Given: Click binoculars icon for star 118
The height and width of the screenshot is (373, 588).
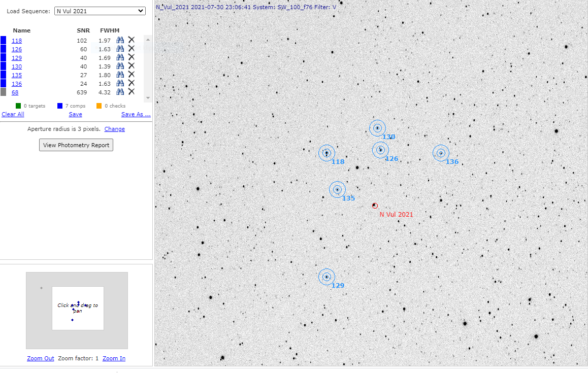Looking at the screenshot, I should click(x=120, y=40).
